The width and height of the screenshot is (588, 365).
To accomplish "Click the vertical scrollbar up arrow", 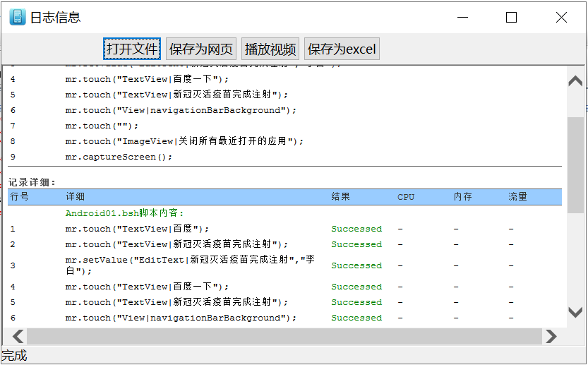I will (x=576, y=80).
